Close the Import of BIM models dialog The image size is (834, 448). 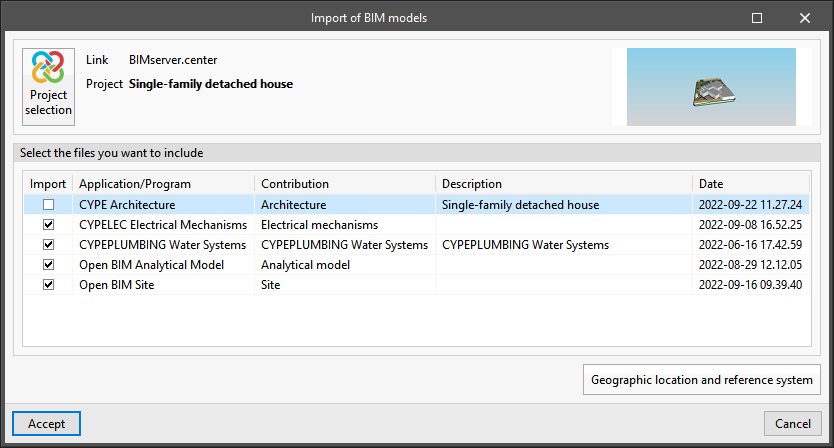point(805,18)
